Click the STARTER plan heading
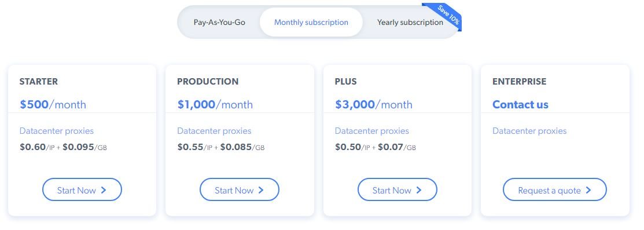 (x=39, y=82)
